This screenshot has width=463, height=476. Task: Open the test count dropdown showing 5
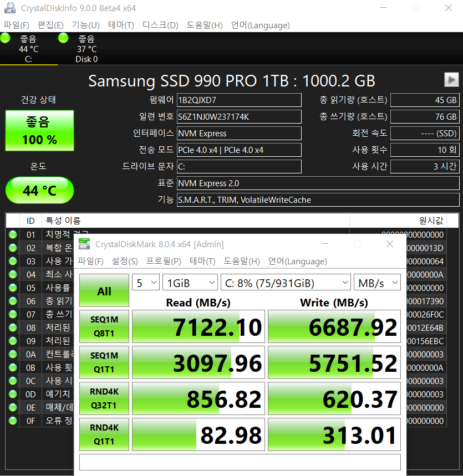coord(146,283)
